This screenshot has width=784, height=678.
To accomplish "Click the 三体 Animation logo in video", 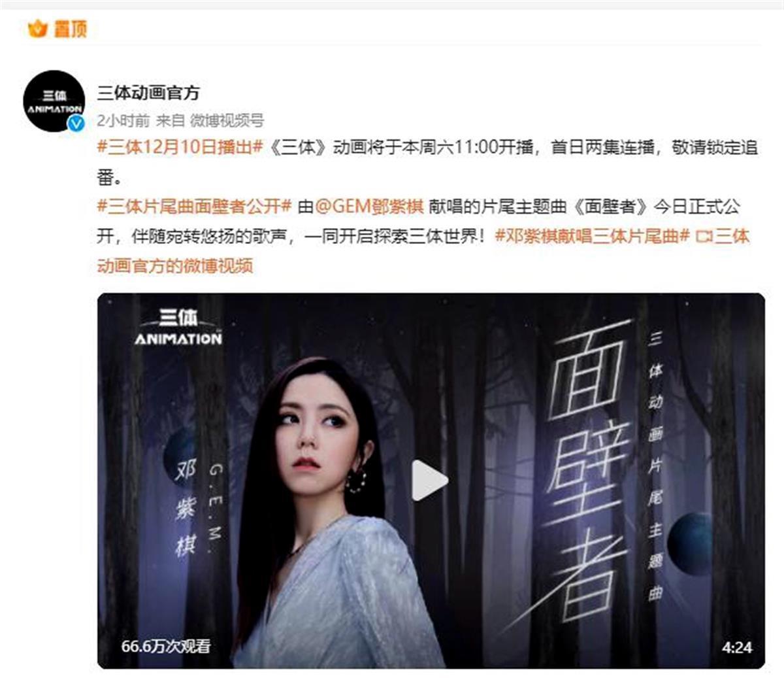I will point(178,327).
